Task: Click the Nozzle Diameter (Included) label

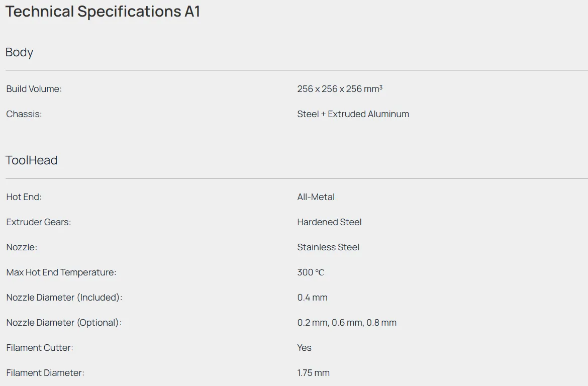Action: click(64, 298)
